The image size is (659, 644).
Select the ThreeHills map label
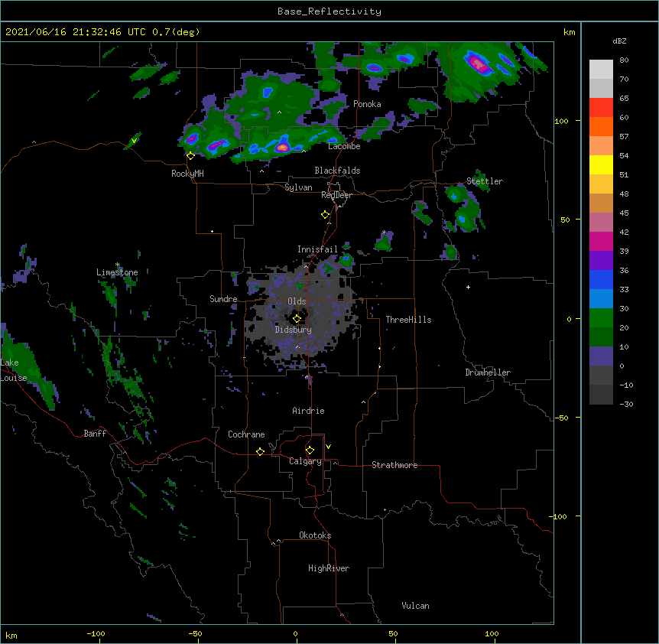(x=408, y=320)
